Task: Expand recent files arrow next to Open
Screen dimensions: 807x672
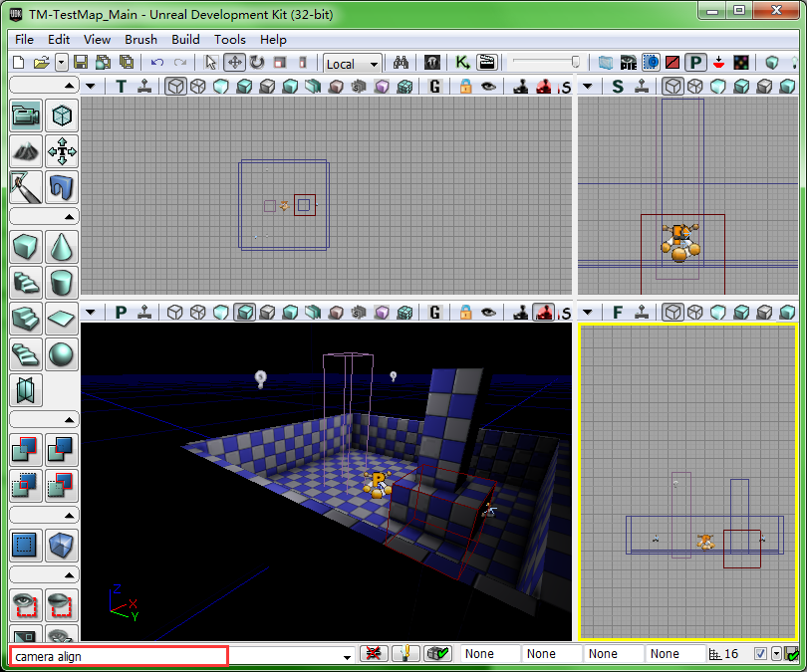Action: click(x=61, y=63)
